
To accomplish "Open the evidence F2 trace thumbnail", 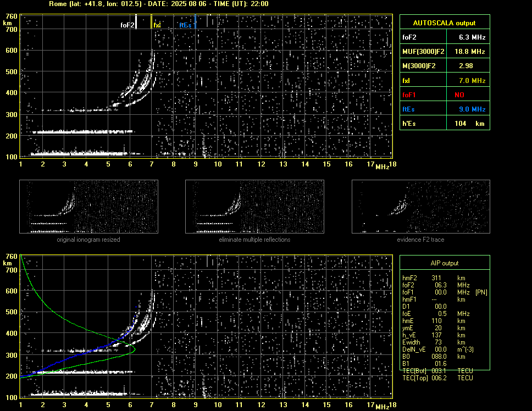I will click(x=421, y=207).
